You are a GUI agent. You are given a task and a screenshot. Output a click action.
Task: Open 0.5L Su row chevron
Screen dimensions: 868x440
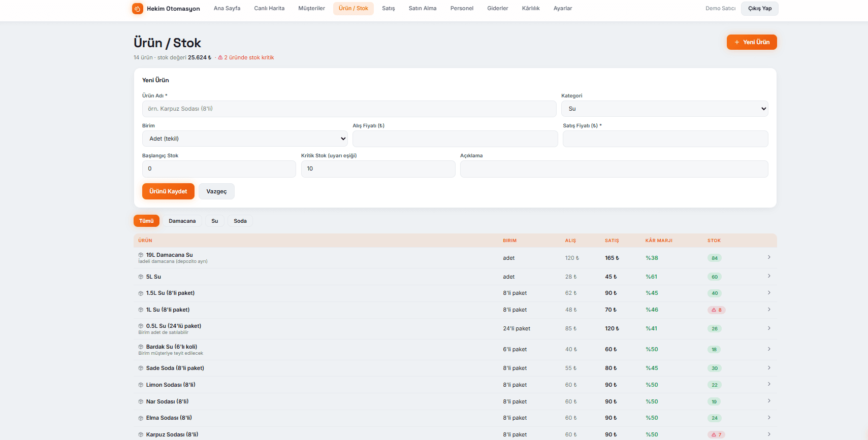769,328
